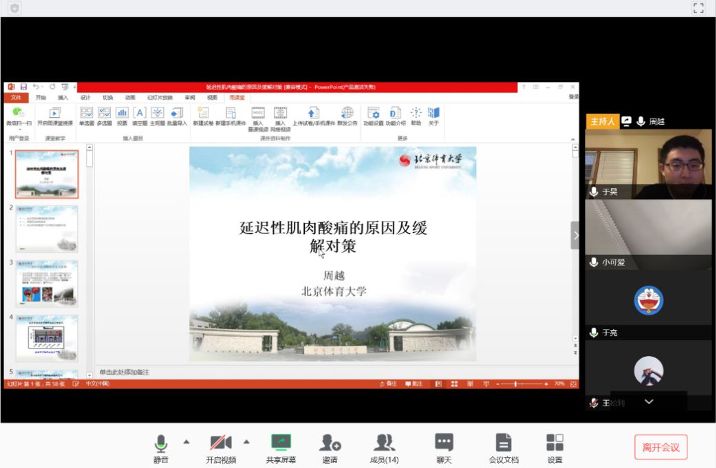
Task: Expand audio options arrow beside 静音
Action: pos(186,440)
